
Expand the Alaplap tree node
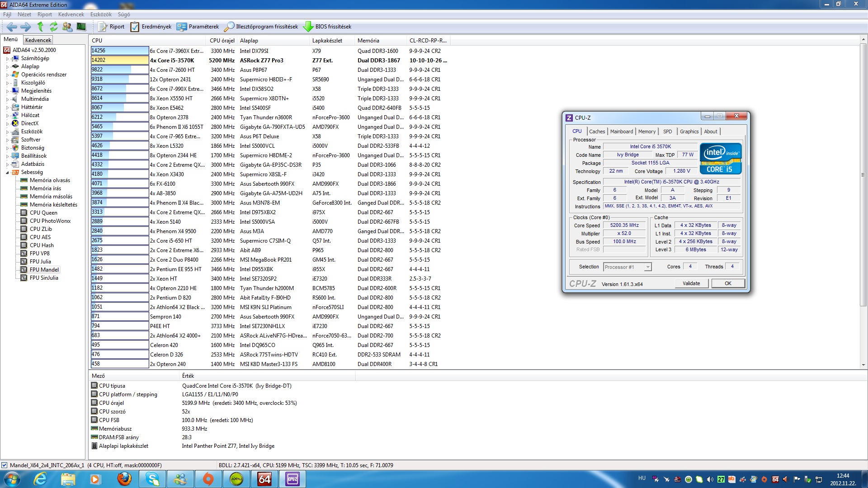click(x=7, y=67)
